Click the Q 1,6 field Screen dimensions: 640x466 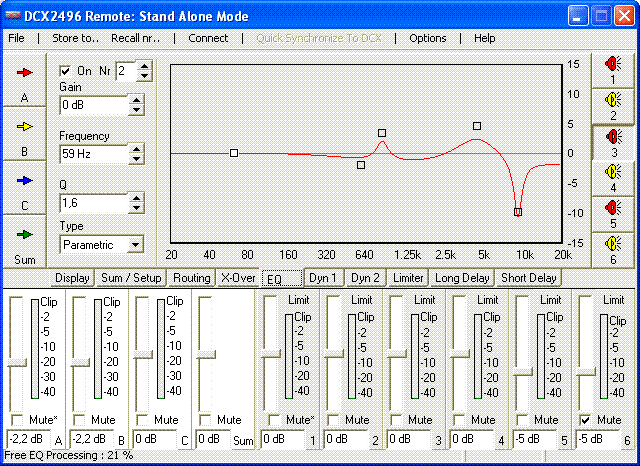coord(94,203)
